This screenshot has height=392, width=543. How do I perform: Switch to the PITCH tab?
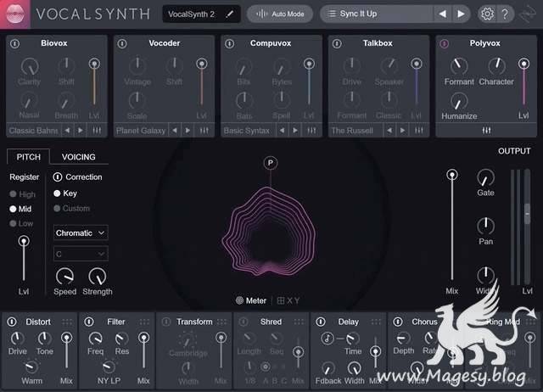pyautogui.click(x=28, y=157)
